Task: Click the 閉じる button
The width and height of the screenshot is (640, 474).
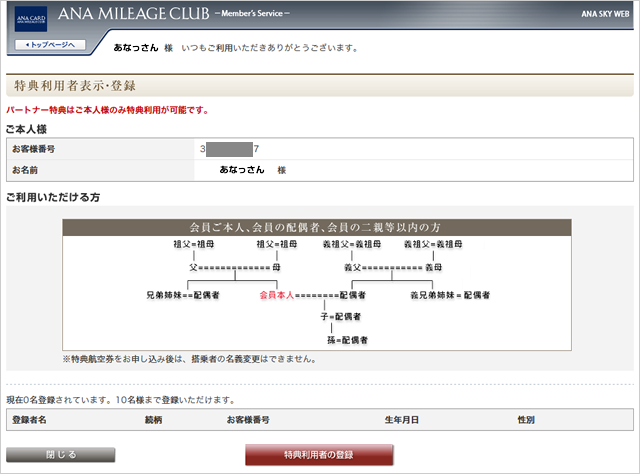Action: tap(60, 454)
